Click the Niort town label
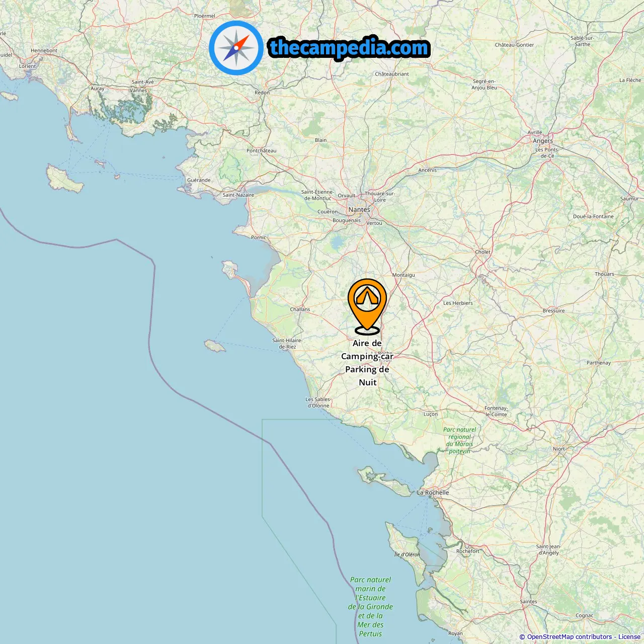 coord(559,449)
